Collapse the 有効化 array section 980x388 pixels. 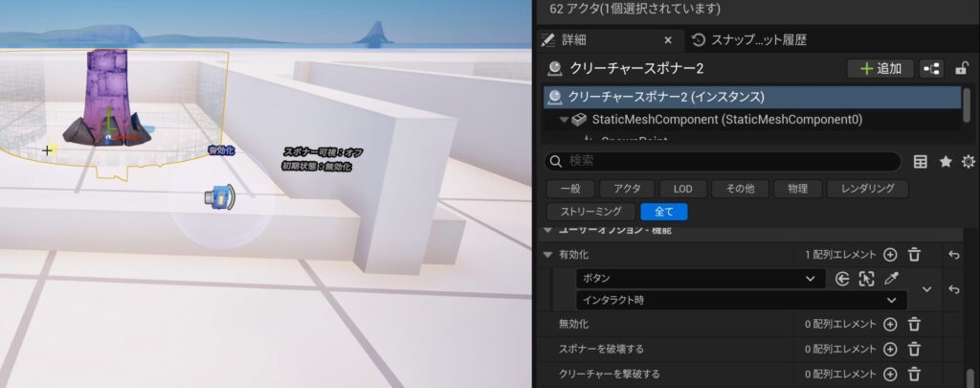pos(547,255)
